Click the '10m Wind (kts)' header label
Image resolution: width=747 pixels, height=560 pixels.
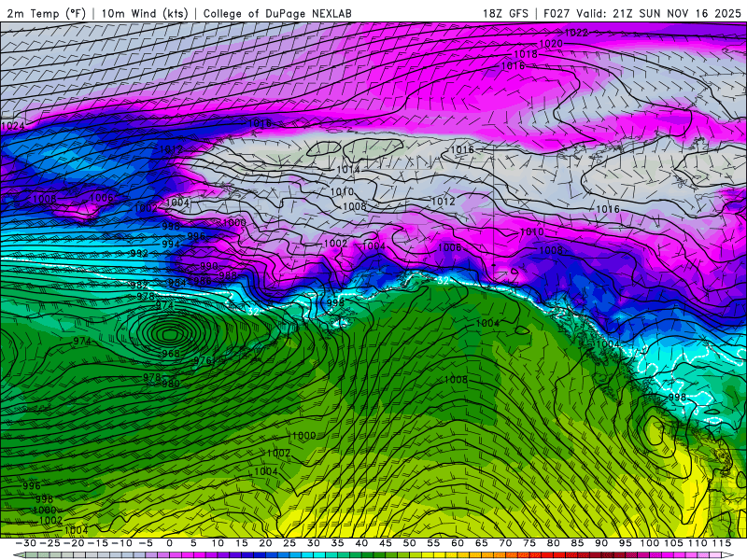146,13
